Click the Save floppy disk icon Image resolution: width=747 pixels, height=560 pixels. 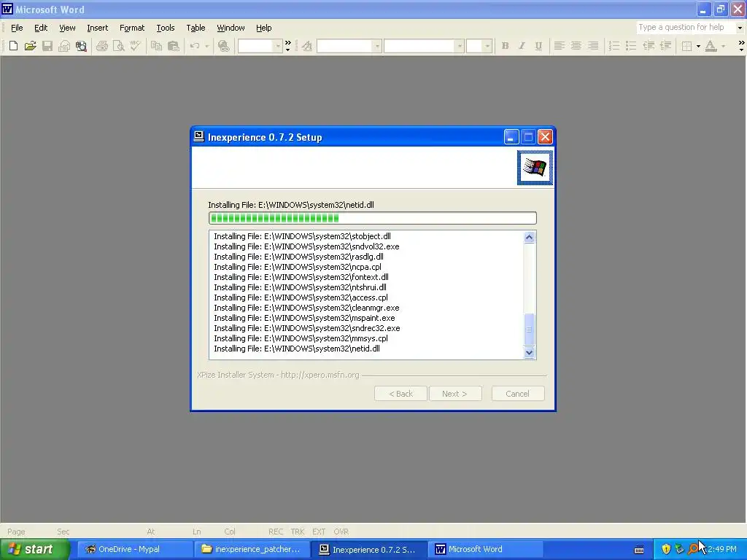coord(47,46)
